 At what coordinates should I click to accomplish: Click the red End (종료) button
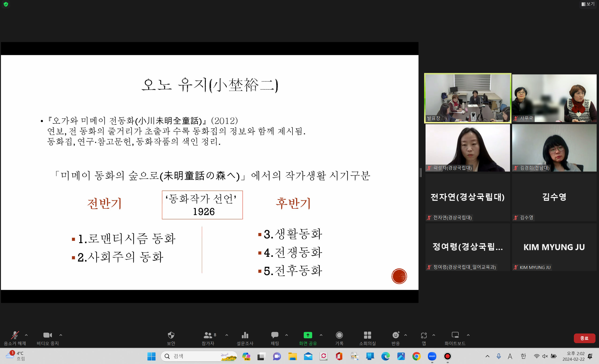(x=584, y=338)
